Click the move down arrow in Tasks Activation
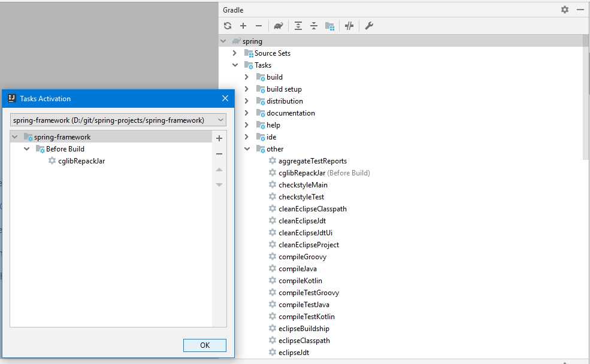The height and width of the screenshot is (364, 590). [x=219, y=184]
